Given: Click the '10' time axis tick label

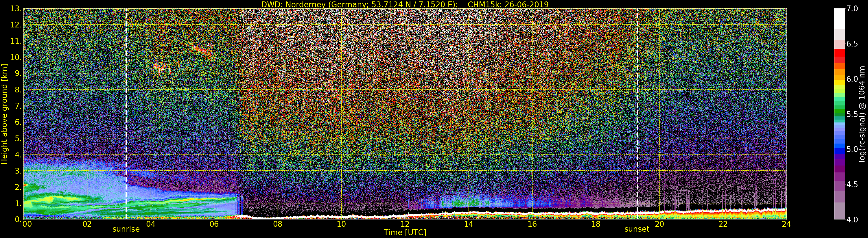Looking at the screenshot, I should 341,224.
